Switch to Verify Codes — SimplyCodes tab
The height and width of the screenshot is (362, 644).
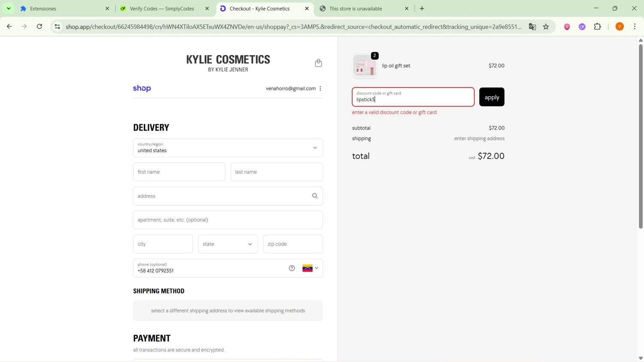point(164,9)
